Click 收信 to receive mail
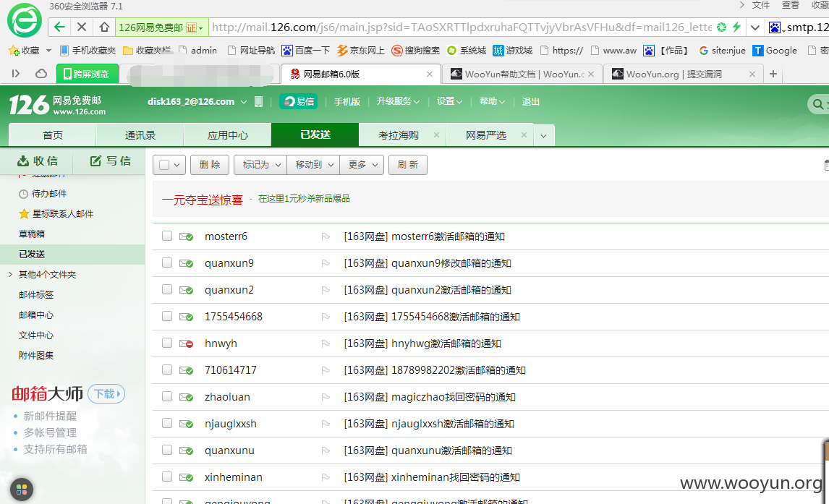This screenshot has height=504, width=829. click(37, 161)
